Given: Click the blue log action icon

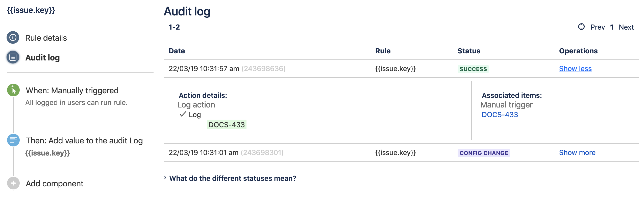Looking at the screenshot, I should [x=13, y=140].
